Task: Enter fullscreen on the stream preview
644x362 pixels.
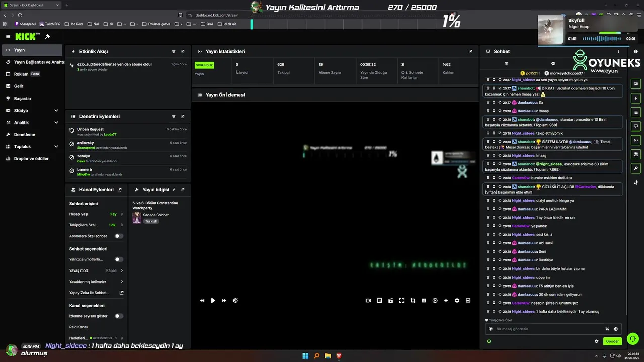Action: (x=401, y=301)
